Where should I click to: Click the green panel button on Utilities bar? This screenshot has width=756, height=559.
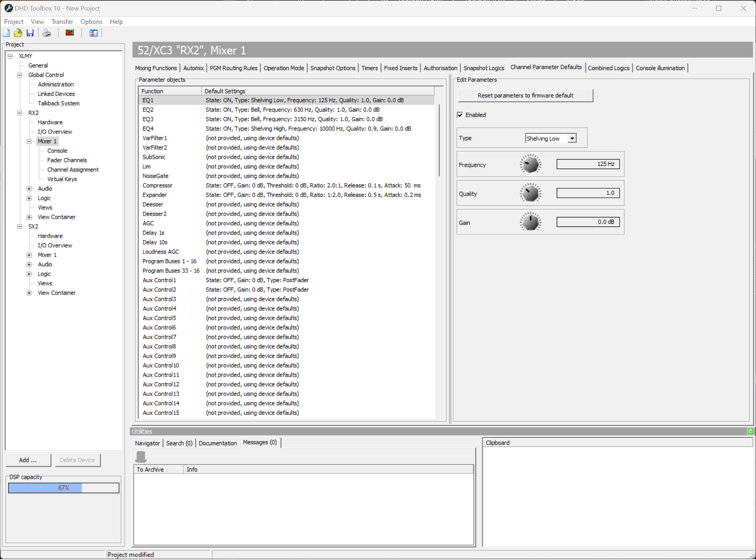750,431
